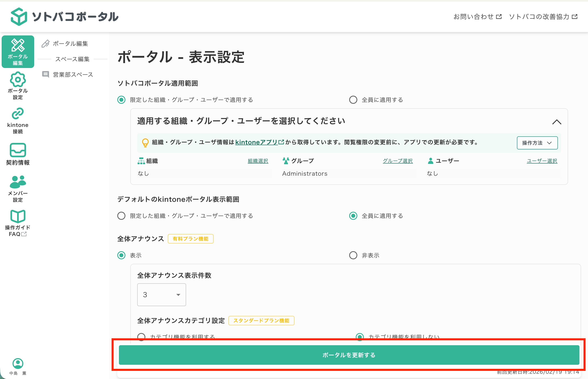Click the ポータルを更新する button
588x379 pixels.
tap(349, 355)
